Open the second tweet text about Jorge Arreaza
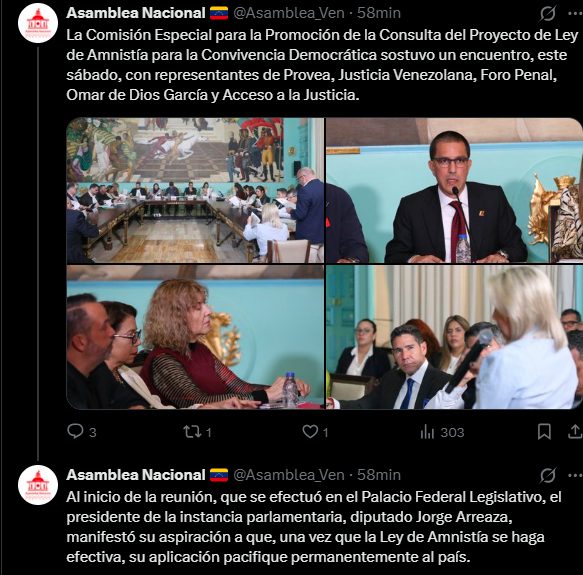The image size is (583, 575). click(313, 527)
